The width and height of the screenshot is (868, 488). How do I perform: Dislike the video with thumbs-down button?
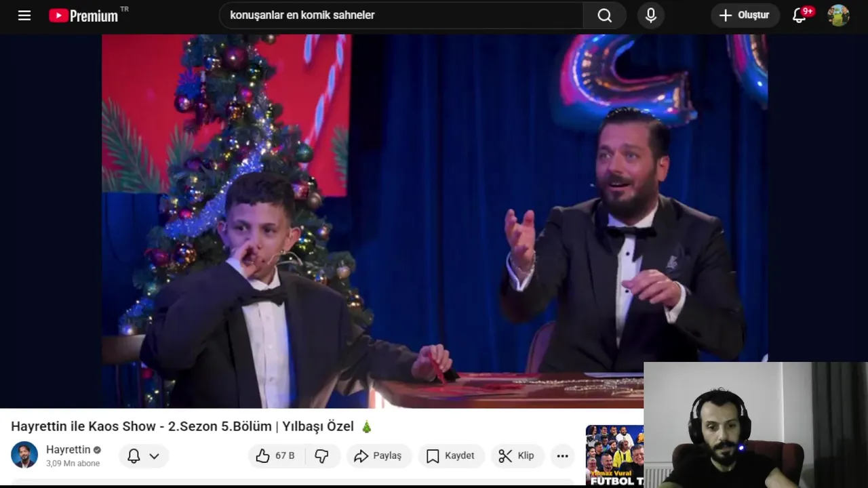321,455
